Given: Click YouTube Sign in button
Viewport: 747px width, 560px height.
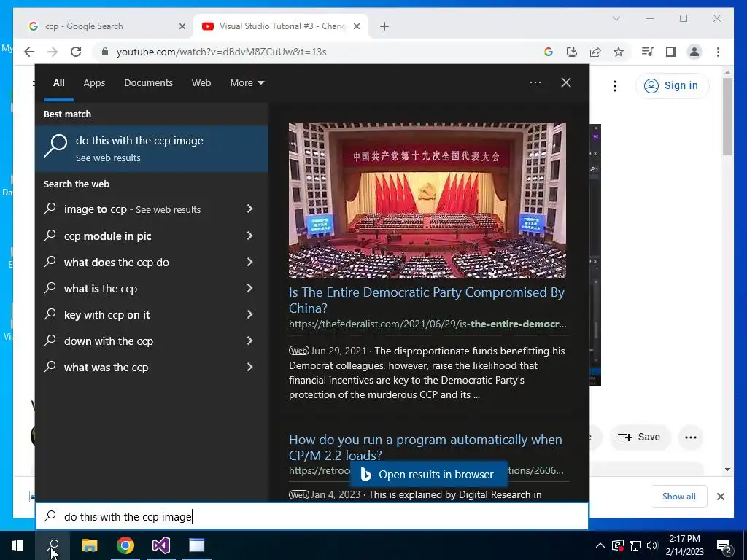Looking at the screenshot, I should click(x=672, y=85).
